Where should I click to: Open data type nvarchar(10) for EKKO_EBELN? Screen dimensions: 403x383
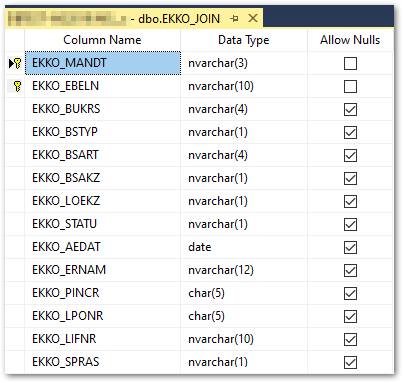pyautogui.click(x=244, y=86)
